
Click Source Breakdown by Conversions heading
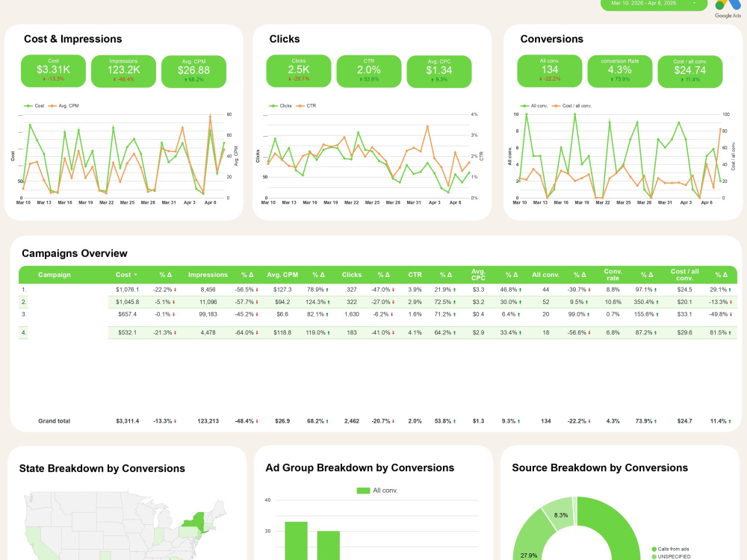[x=600, y=467]
